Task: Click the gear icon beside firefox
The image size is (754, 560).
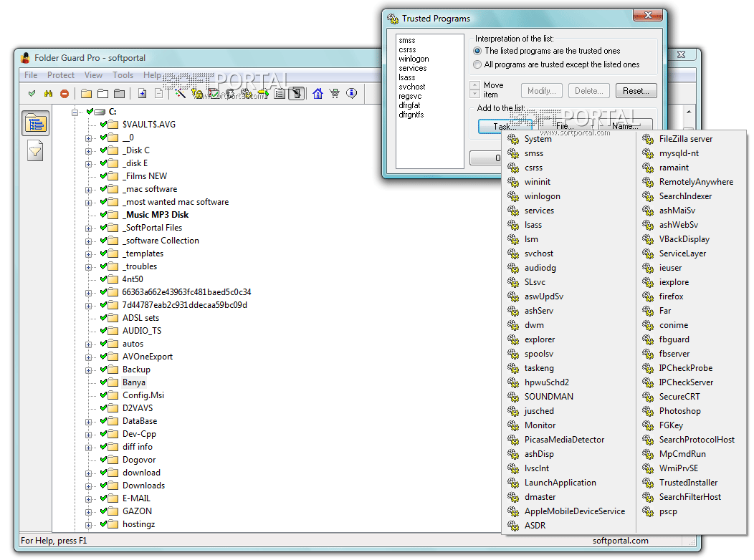Action: (x=648, y=296)
